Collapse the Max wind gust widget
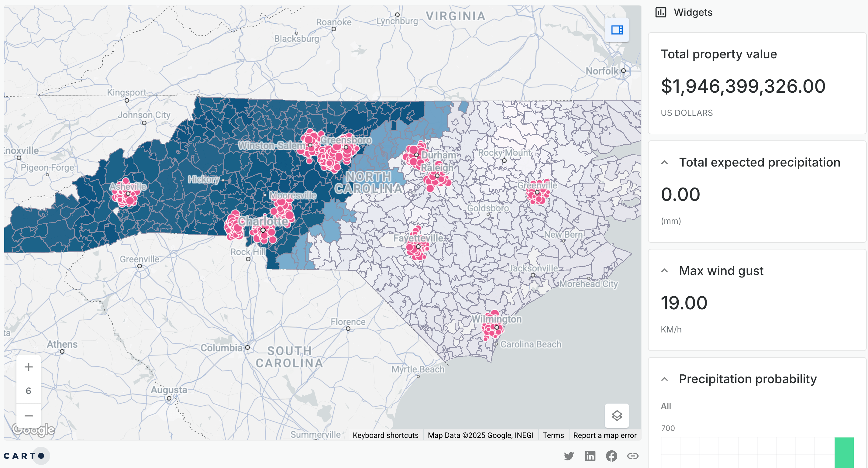The image size is (868, 468). coord(664,271)
